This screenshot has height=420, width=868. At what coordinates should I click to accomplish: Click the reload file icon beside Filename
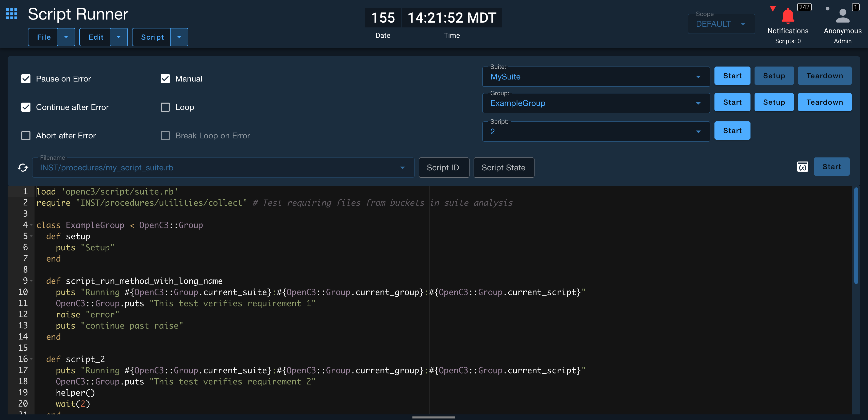[23, 168]
